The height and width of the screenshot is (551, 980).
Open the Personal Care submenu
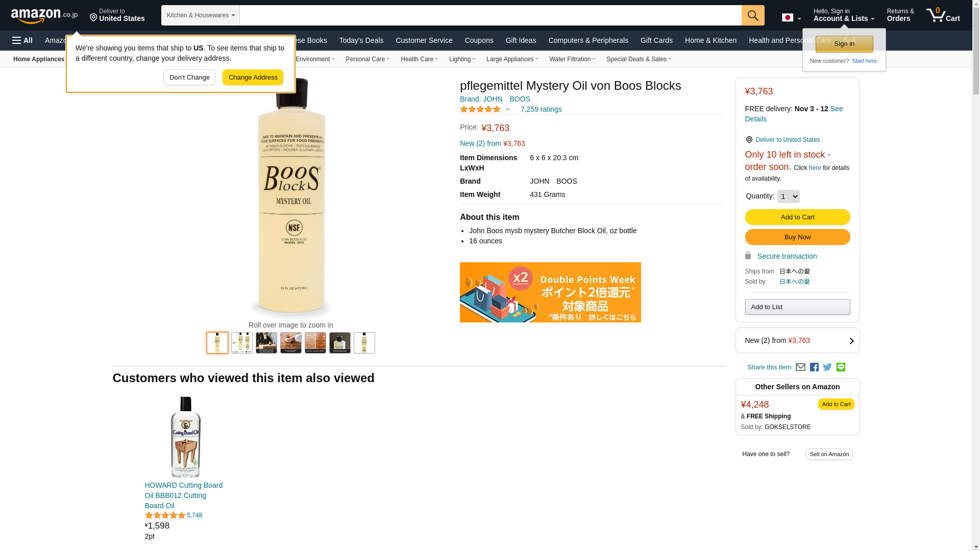point(367,59)
